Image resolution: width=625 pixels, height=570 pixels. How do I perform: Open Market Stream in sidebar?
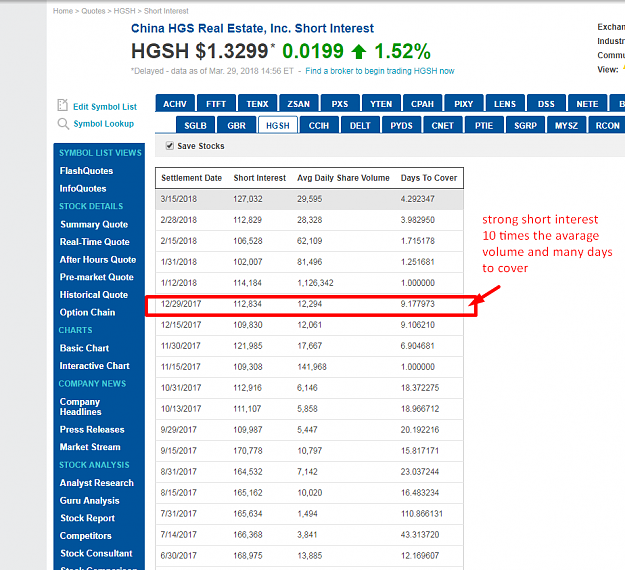(x=90, y=447)
